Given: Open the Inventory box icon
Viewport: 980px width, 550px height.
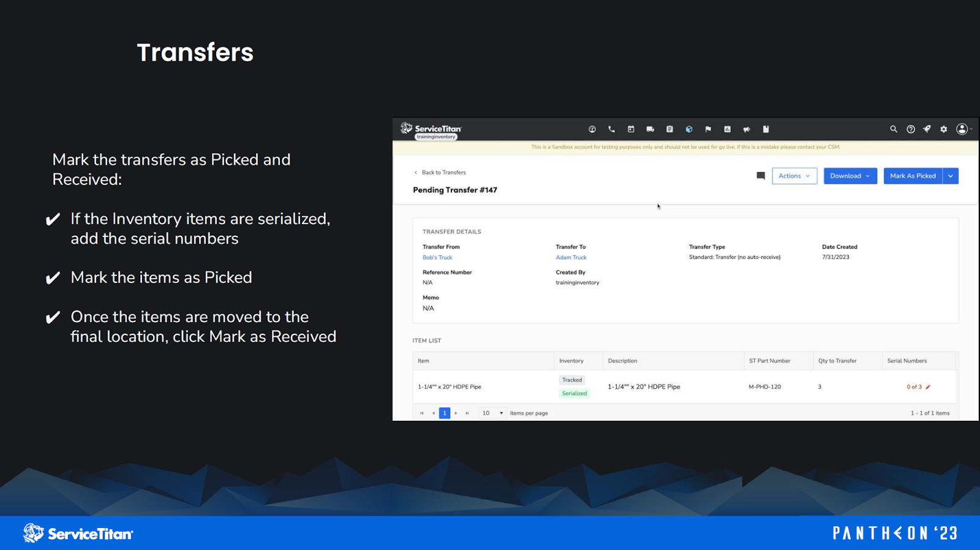Looking at the screenshot, I should coord(689,129).
